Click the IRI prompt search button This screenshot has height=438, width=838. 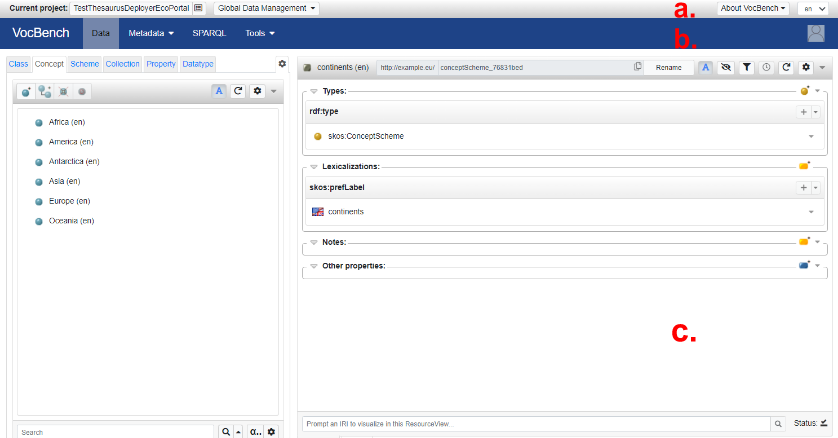(778, 424)
